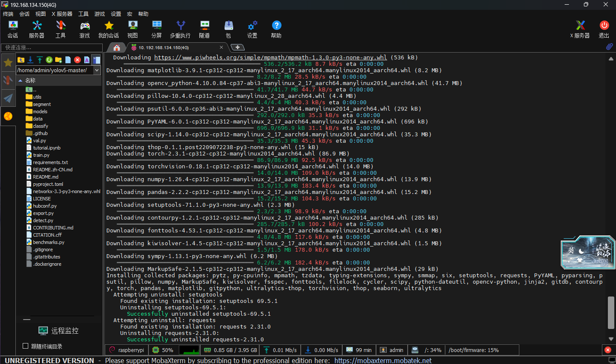
Task: Click the terminal vertical scrollbar thumb
Action: tap(611, 312)
